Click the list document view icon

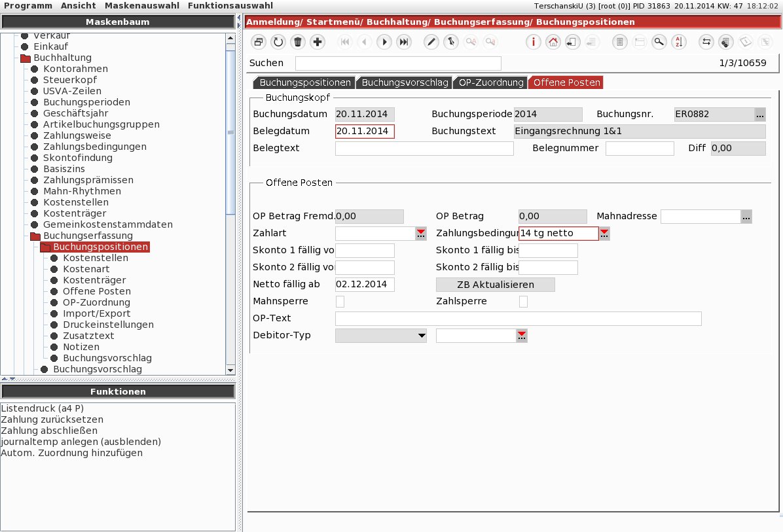click(620, 42)
